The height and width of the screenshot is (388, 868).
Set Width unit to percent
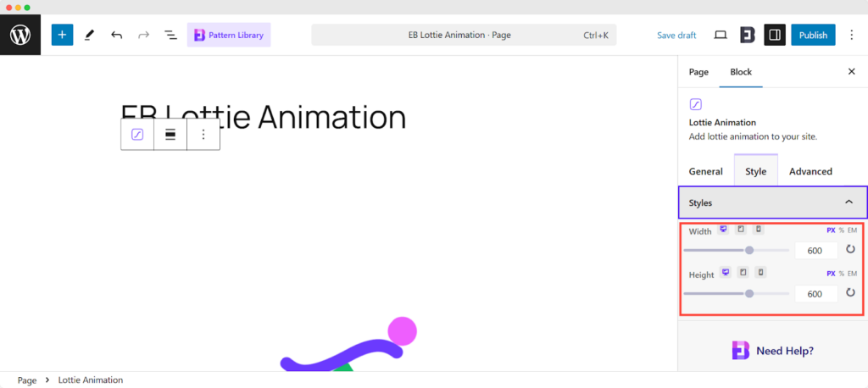pyautogui.click(x=842, y=230)
